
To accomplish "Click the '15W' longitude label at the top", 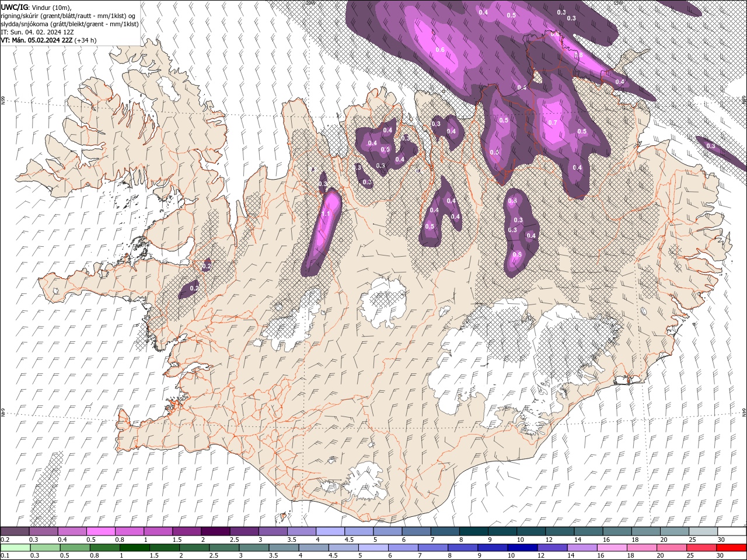I will pyautogui.click(x=617, y=2).
